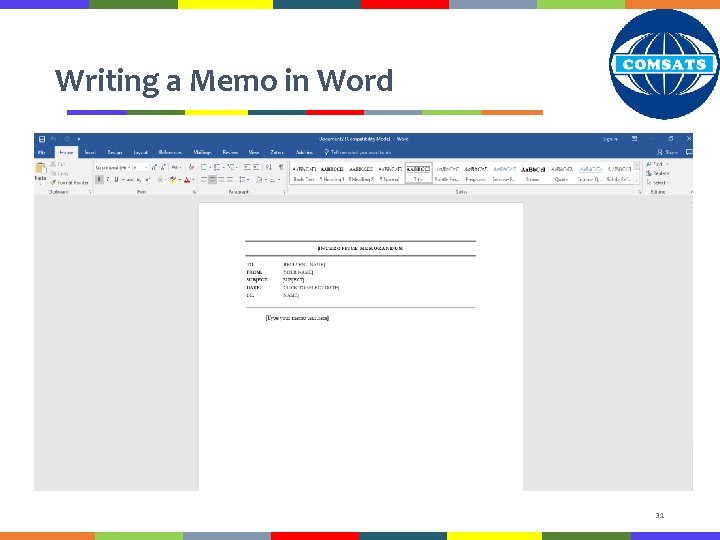Click the Copy icon in Clipboard group
Image resolution: width=720 pixels, height=540 pixels.
(x=53, y=173)
